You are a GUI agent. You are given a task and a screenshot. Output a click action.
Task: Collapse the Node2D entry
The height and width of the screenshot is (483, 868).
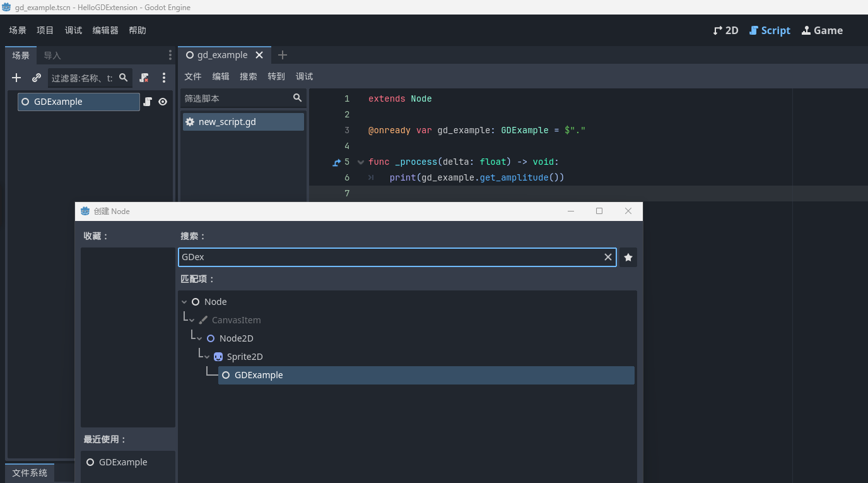point(199,338)
